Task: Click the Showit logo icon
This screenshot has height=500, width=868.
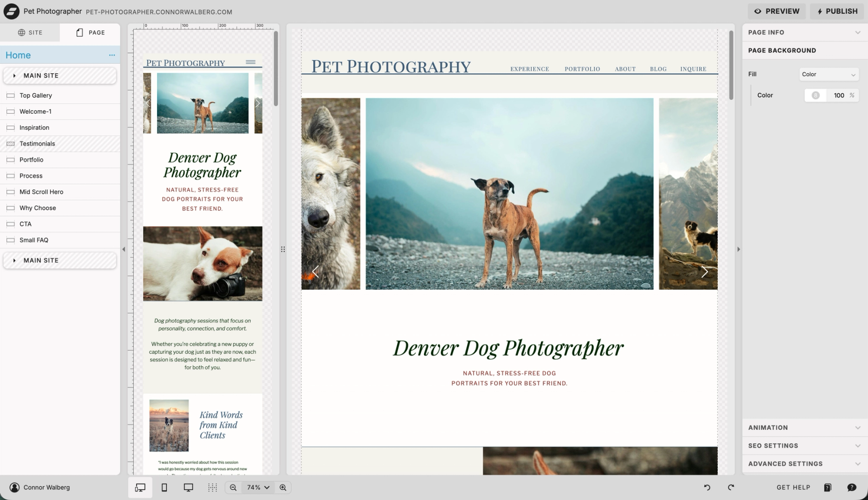Action: coord(11,11)
